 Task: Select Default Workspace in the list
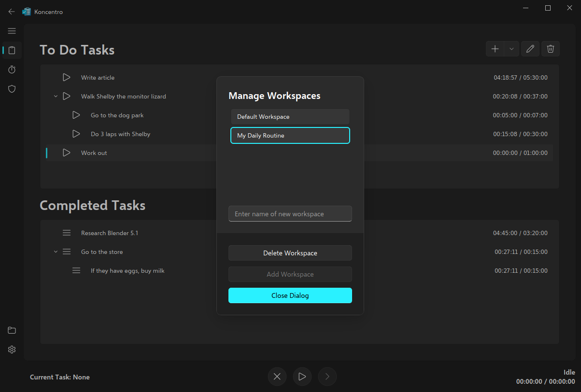click(x=290, y=117)
